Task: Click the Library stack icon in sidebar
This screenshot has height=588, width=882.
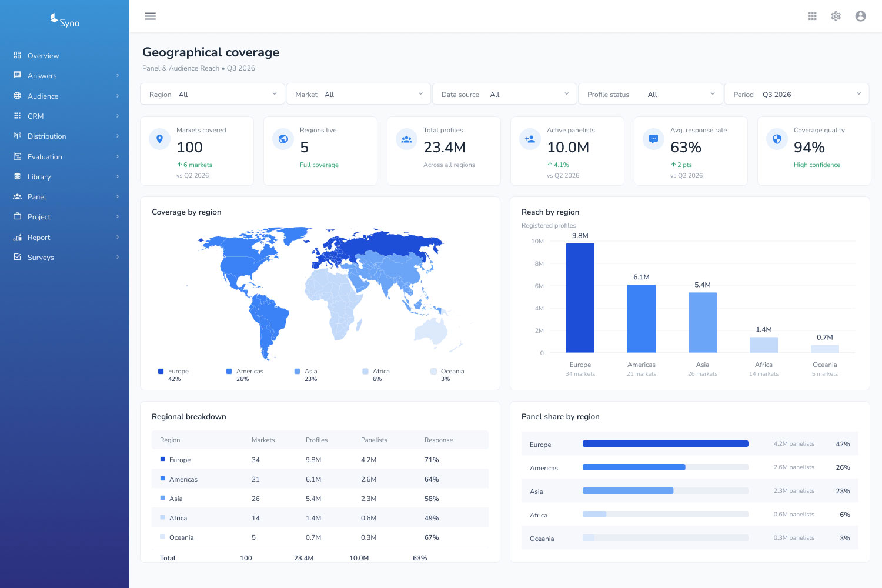Action: 18,176
